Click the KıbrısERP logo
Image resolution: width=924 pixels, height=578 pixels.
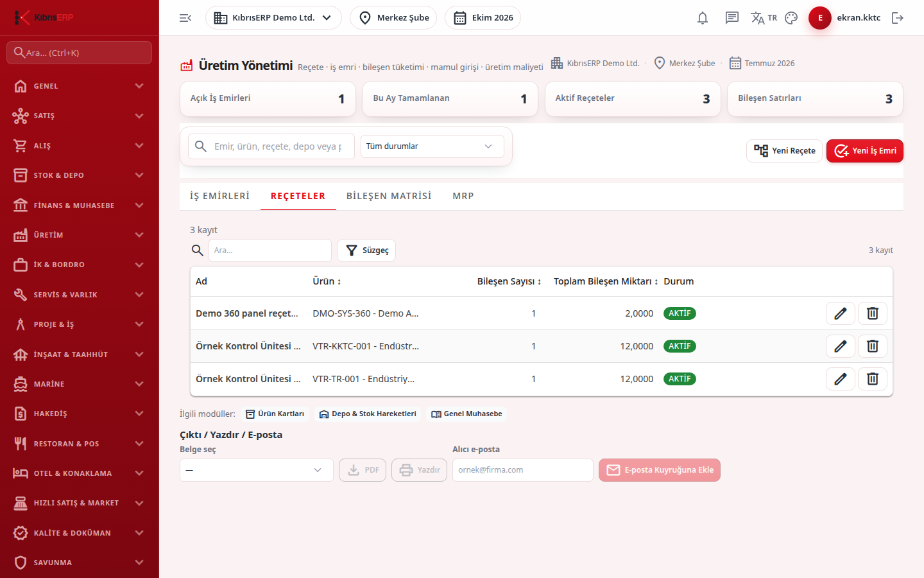44,17
